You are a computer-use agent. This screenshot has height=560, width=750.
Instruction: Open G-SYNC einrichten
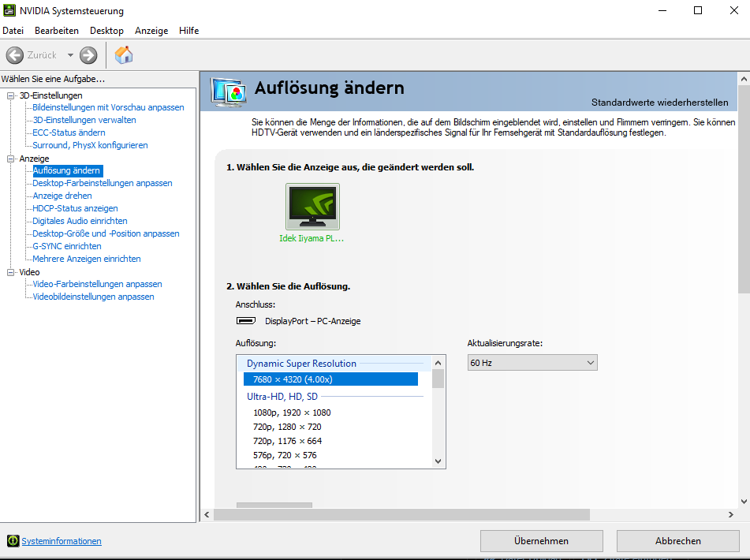point(67,246)
